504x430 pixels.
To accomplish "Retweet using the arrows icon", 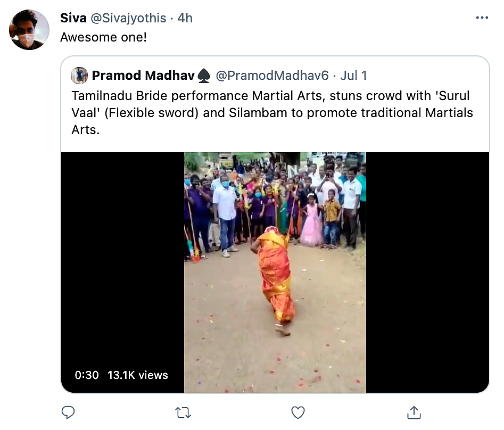I will tap(183, 412).
